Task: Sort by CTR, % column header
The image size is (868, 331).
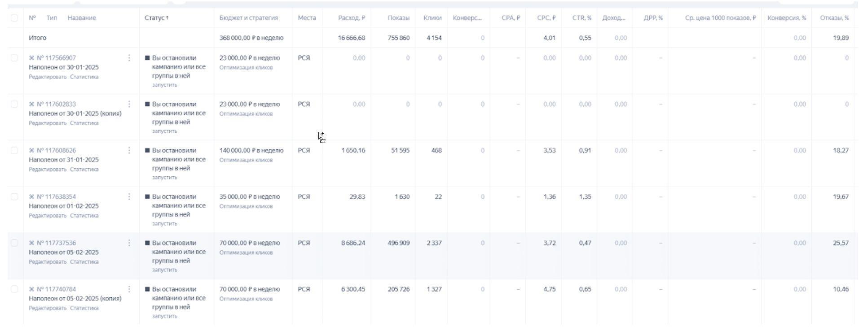Action: click(x=582, y=18)
